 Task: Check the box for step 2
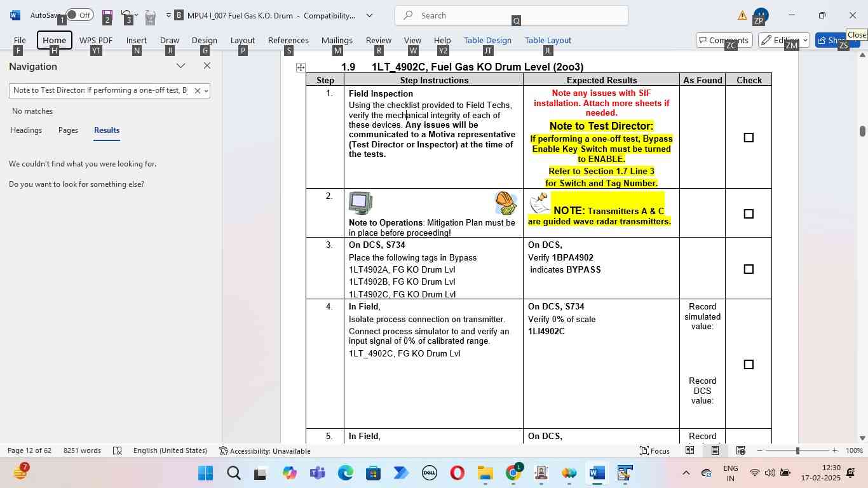tap(749, 213)
